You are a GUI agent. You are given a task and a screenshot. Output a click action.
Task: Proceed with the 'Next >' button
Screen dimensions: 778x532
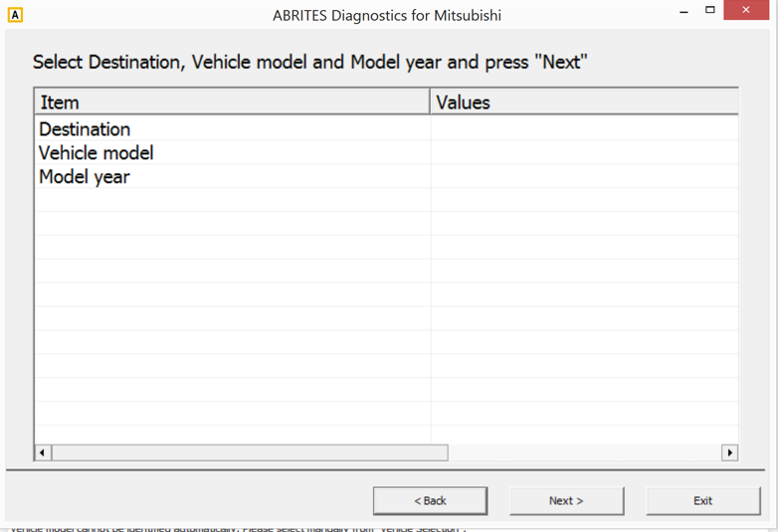coord(567,501)
